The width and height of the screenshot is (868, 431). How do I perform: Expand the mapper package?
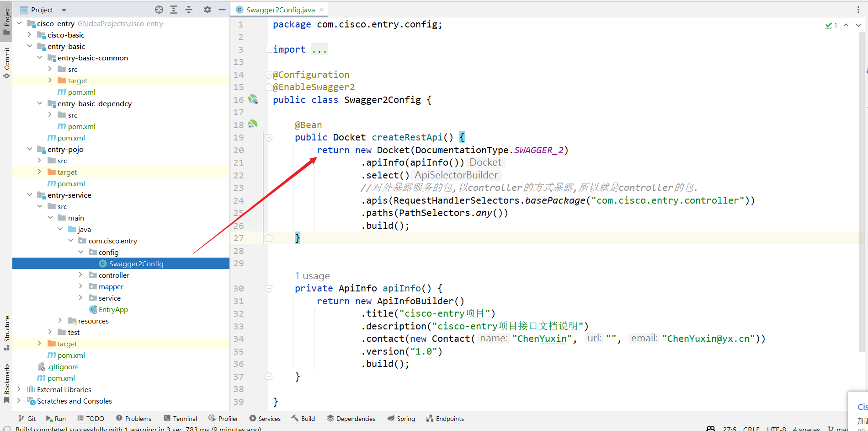[81, 286]
